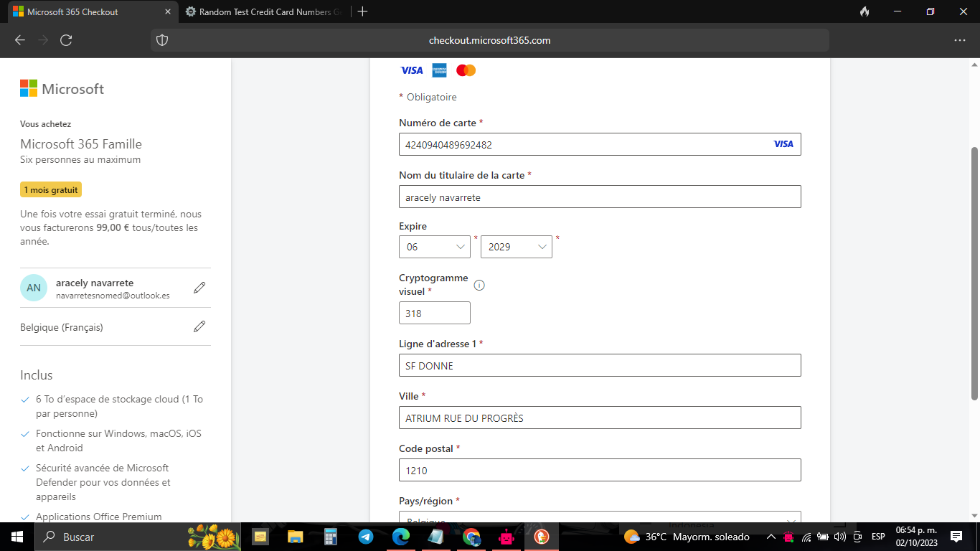Image resolution: width=980 pixels, height=551 pixels.
Task: Click the Obligatoire note above the form
Action: [x=431, y=97]
